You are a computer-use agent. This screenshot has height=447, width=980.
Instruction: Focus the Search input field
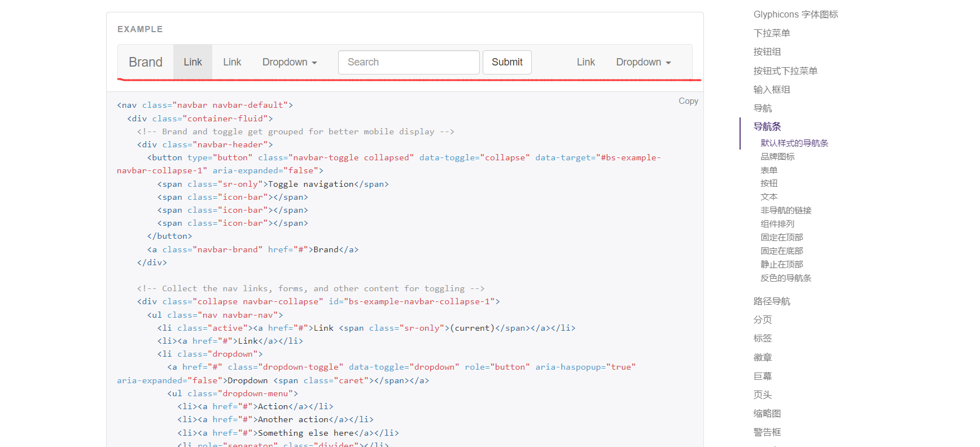click(409, 62)
